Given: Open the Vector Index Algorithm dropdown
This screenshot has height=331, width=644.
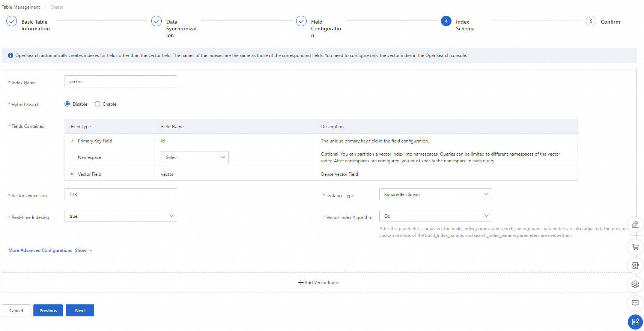Looking at the screenshot, I should (x=435, y=216).
